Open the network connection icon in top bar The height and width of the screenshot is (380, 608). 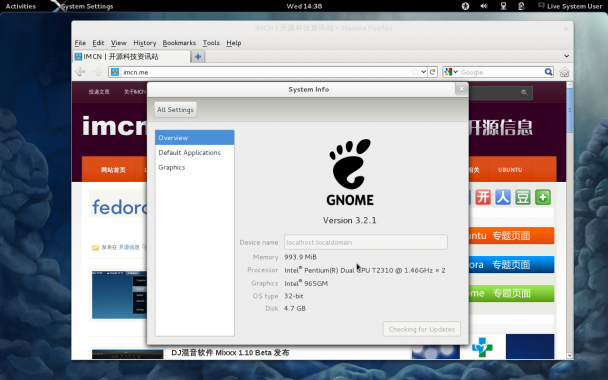tap(503, 6)
